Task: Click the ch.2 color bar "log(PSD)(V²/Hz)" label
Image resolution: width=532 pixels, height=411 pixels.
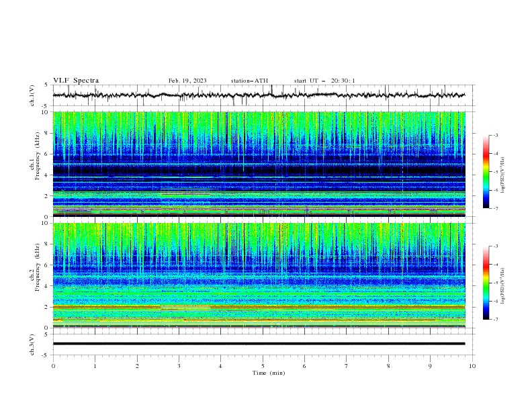Action: (503, 285)
